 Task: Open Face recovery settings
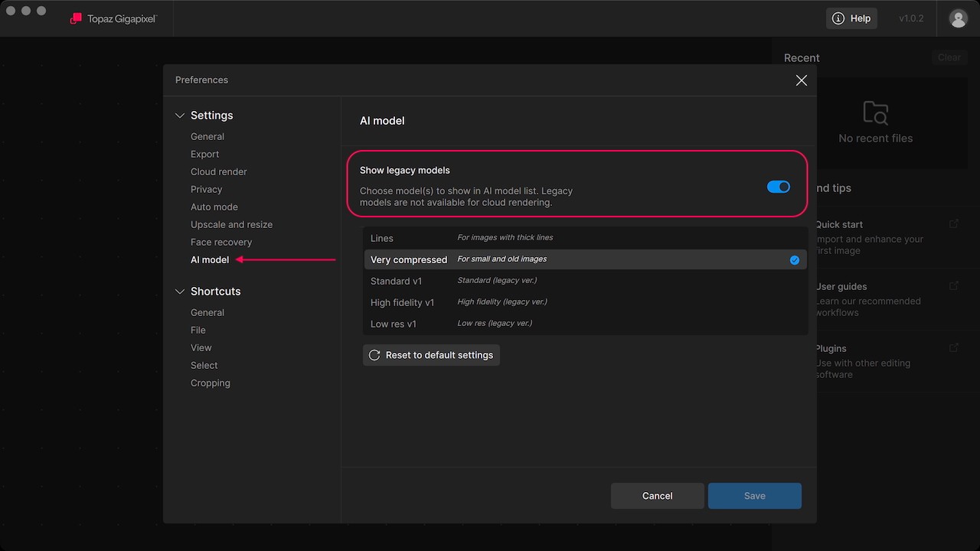pyautogui.click(x=221, y=242)
